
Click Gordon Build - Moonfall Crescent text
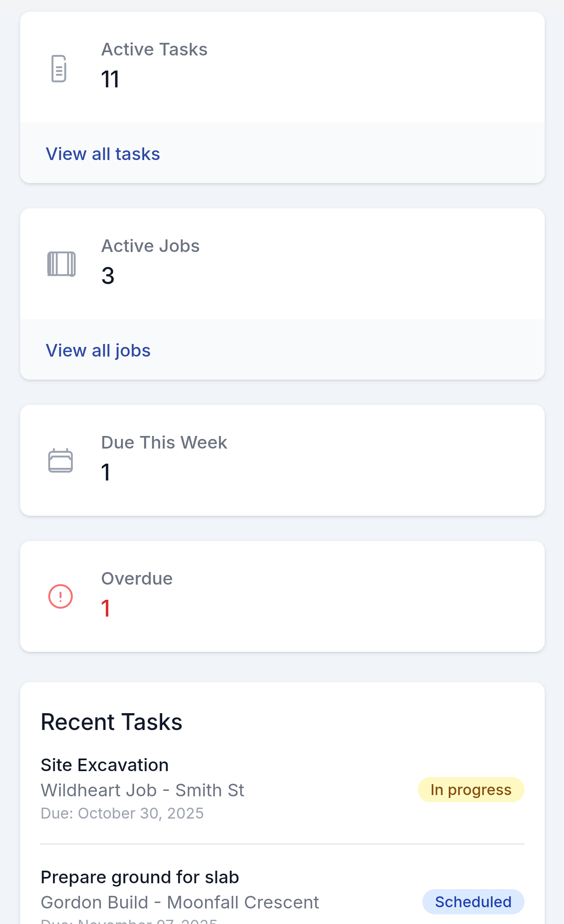(180, 902)
